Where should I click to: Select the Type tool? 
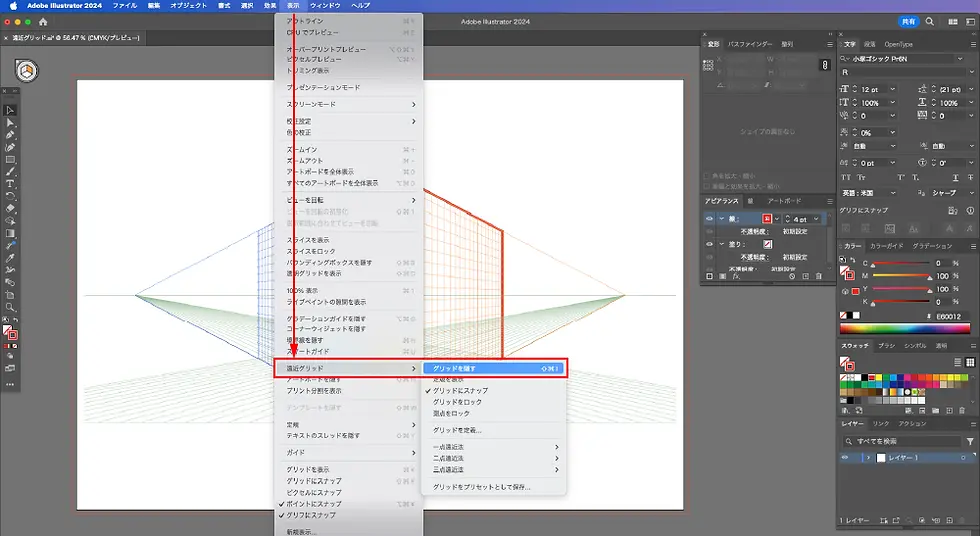[x=10, y=184]
